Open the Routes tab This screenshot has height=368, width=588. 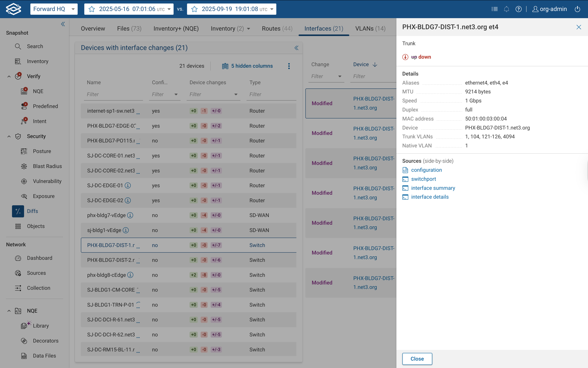click(x=277, y=29)
